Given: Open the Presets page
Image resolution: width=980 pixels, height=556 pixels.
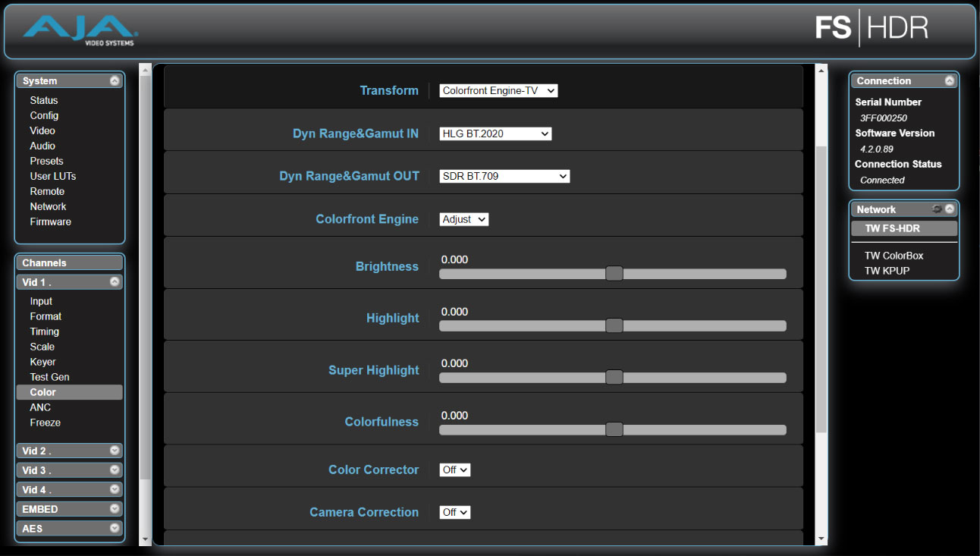Looking at the screenshot, I should [46, 161].
